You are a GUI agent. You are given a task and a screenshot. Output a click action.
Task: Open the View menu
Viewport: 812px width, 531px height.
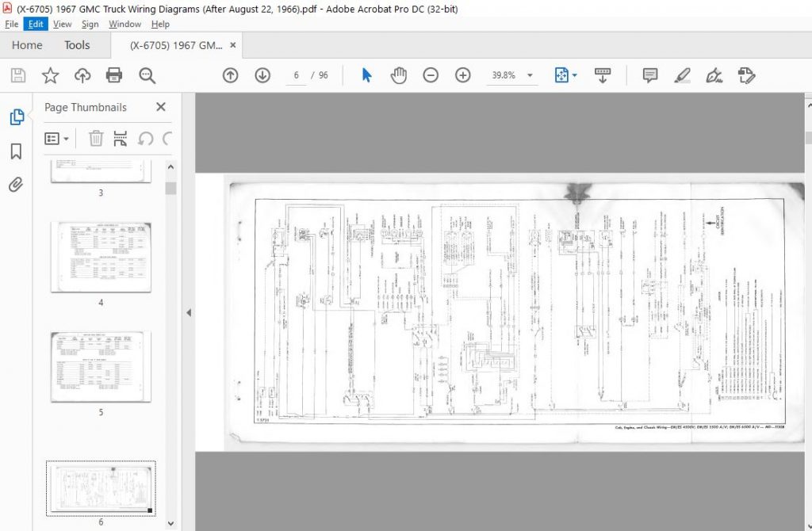(62, 24)
